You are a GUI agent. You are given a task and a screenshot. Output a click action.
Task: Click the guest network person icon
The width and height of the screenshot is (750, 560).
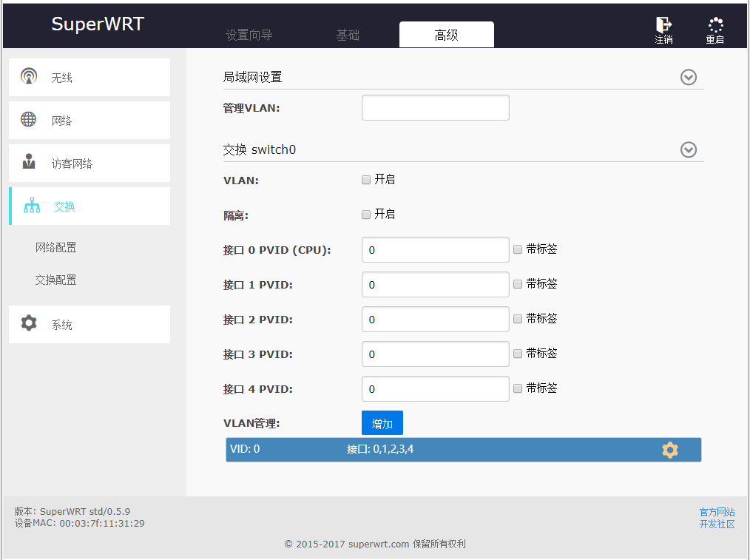[29, 162]
